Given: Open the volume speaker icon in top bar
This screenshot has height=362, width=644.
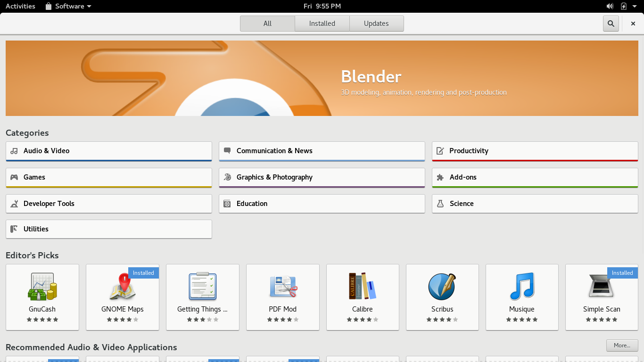Looking at the screenshot, I should tap(610, 6).
